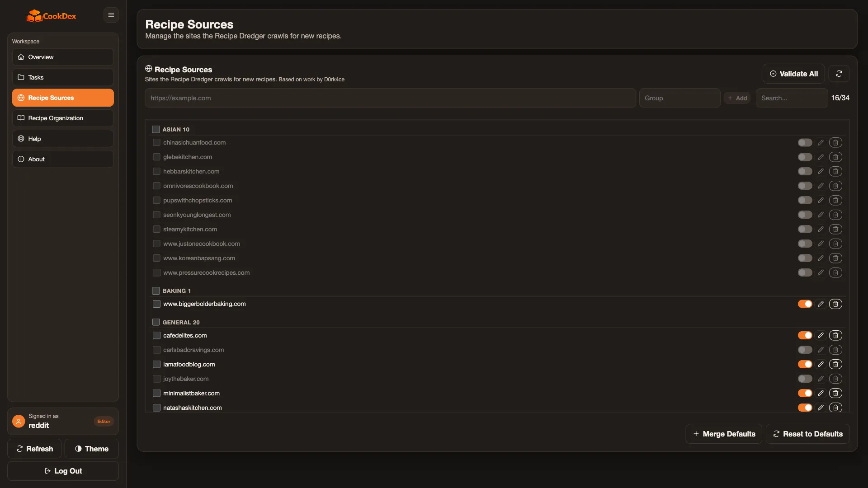Enable the carlsbadcravings.com toggle

coord(805,350)
